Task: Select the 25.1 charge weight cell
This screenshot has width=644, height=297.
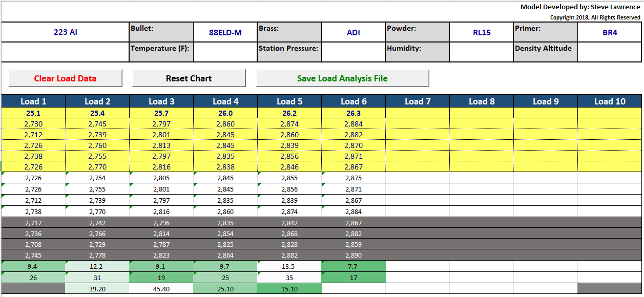Action: point(33,113)
